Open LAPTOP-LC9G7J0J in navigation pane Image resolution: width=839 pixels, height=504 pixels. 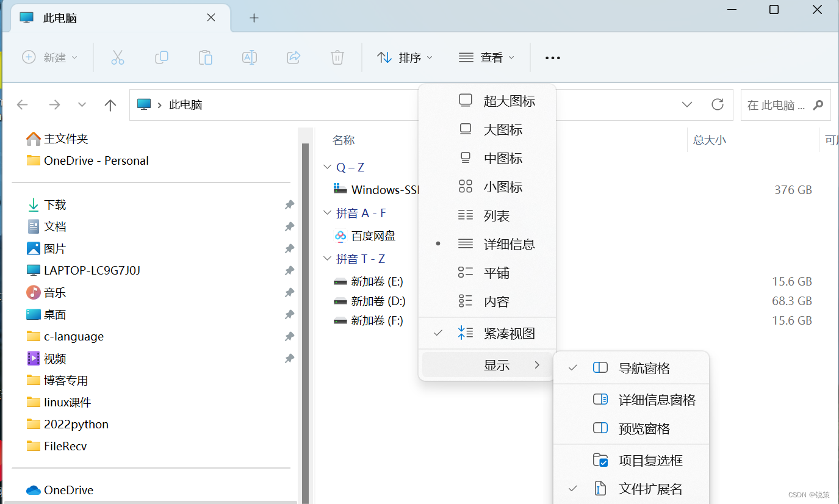[84, 270]
